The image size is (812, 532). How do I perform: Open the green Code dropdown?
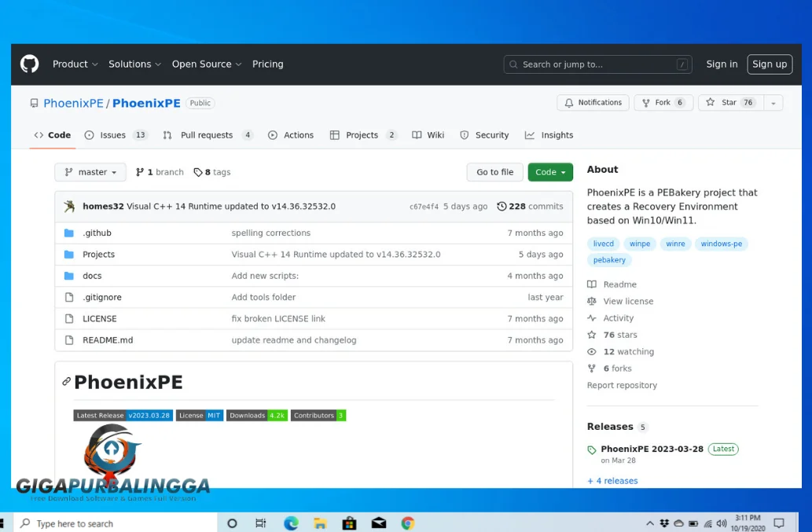(550, 172)
